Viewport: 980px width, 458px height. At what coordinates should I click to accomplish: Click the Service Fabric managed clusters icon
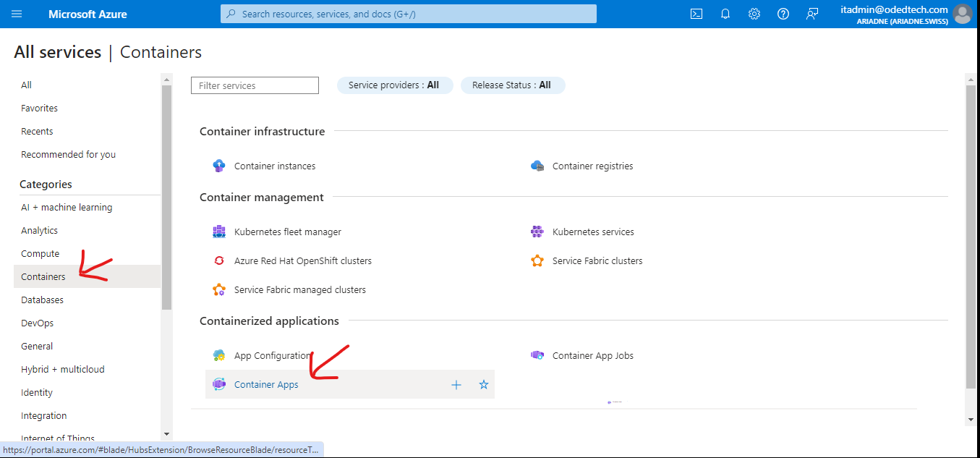(219, 289)
